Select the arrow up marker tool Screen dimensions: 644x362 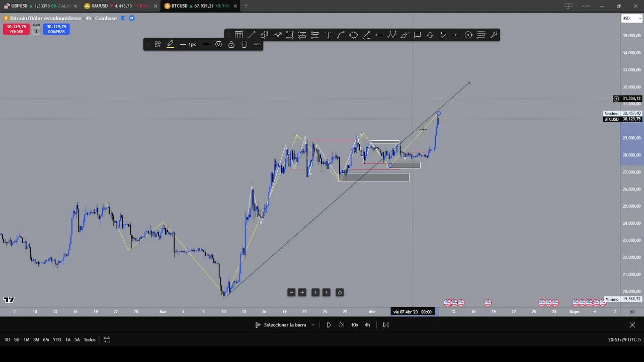[x=430, y=35]
